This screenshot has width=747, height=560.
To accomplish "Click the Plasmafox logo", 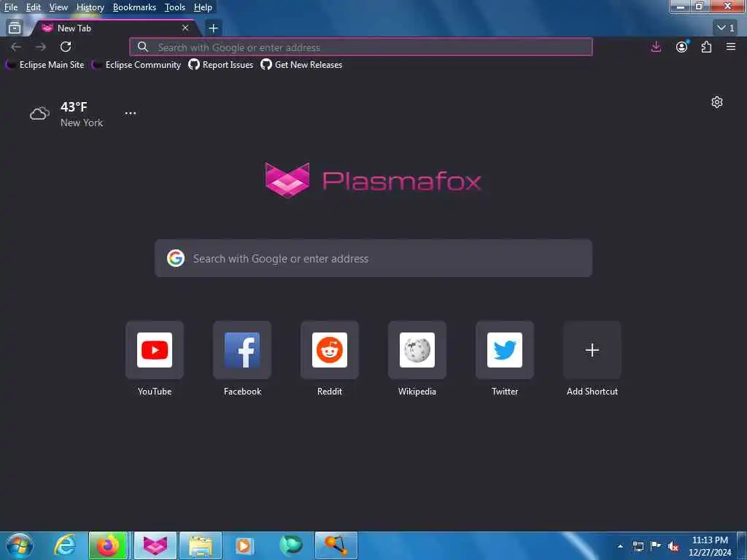I will (373, 181).
